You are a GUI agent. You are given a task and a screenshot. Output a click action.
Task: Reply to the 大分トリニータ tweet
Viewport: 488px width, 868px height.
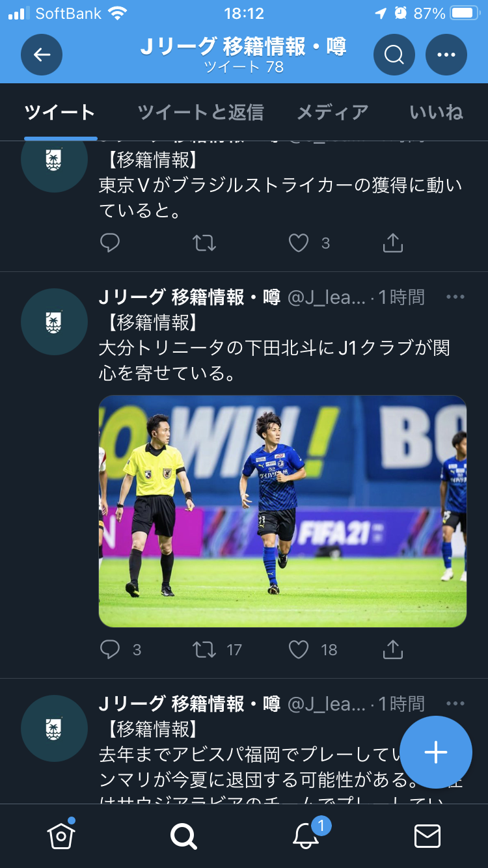point(111,649)
